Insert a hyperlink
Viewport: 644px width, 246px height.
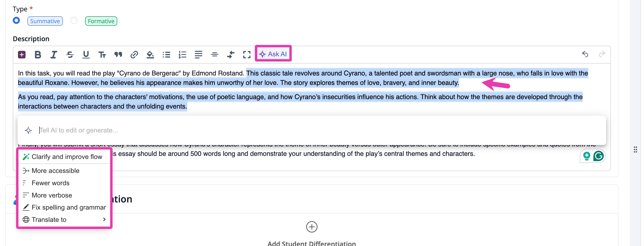pyautogui.click(x=134, y=54)
